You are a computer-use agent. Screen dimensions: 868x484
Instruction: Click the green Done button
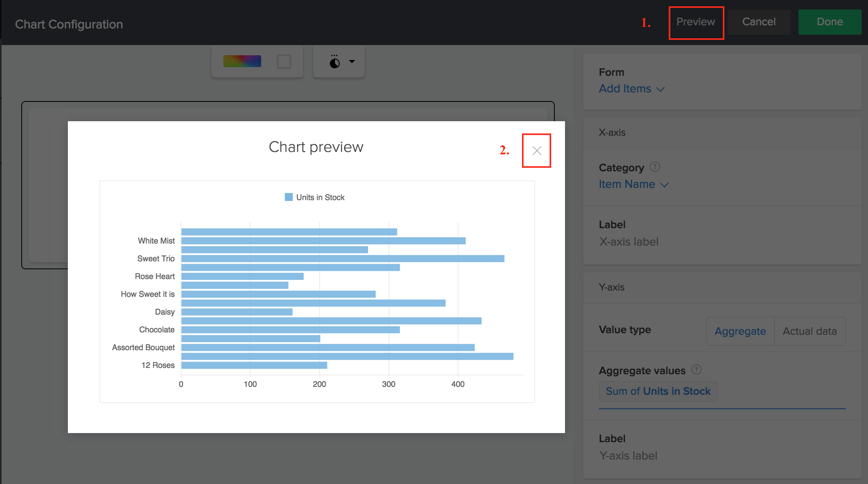829,22
